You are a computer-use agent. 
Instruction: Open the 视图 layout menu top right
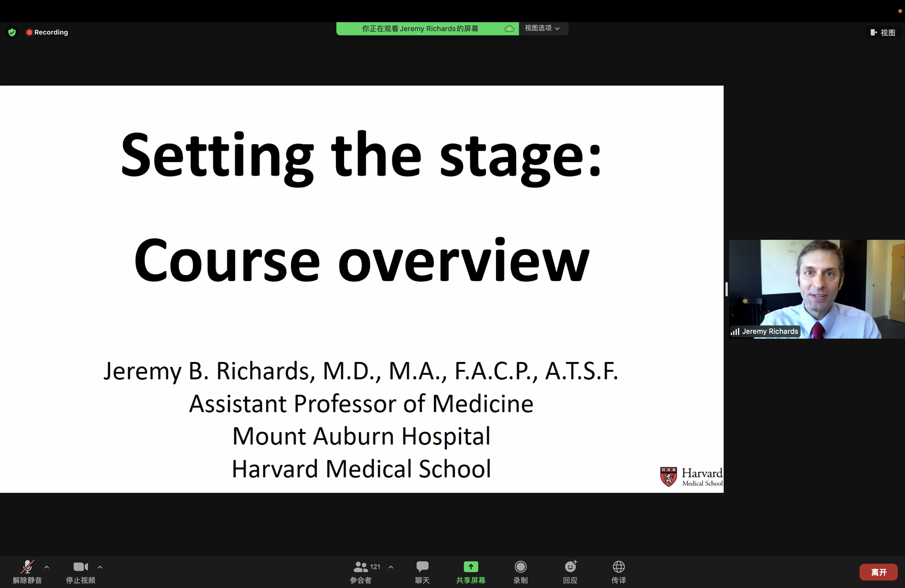click(883, 33)
